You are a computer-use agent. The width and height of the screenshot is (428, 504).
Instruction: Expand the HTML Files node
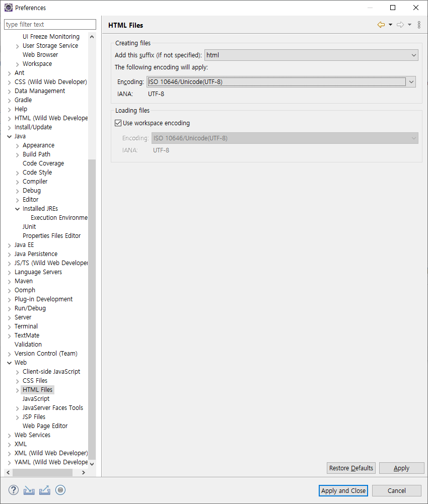(18, 390)
